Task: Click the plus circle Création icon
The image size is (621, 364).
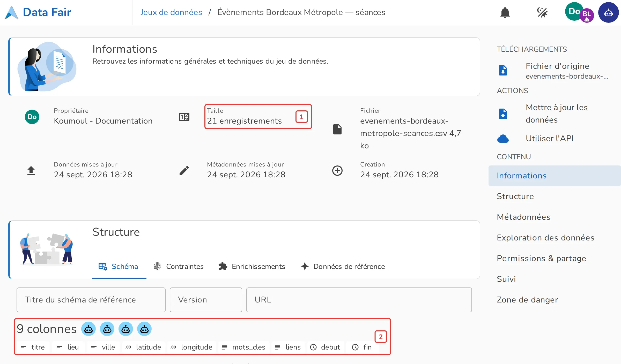Action: tap(337, 171)
